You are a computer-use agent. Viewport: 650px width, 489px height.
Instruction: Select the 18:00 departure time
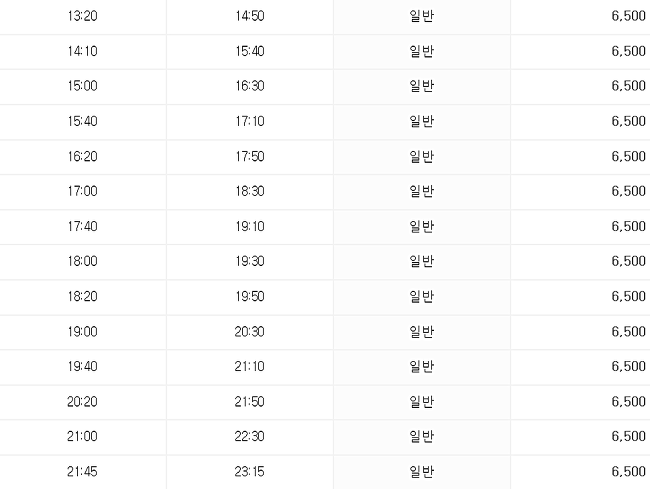click(x=82, y=261)
